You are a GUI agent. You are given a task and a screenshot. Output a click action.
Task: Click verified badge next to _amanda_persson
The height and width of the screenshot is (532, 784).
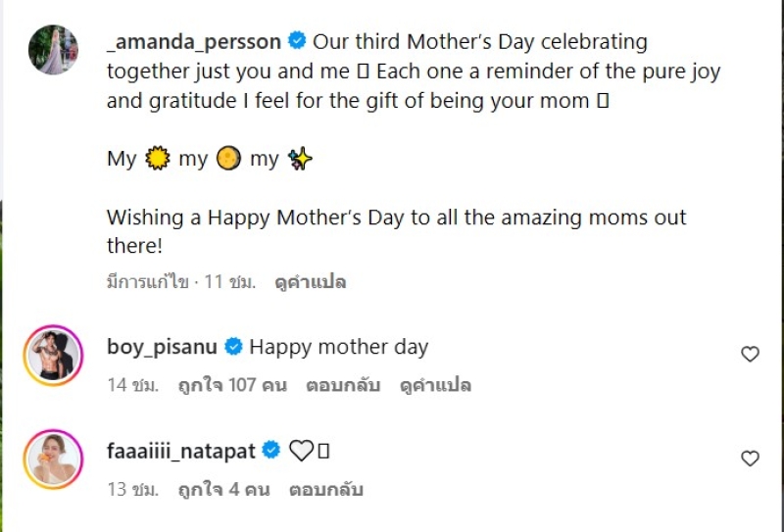[298, 42]
